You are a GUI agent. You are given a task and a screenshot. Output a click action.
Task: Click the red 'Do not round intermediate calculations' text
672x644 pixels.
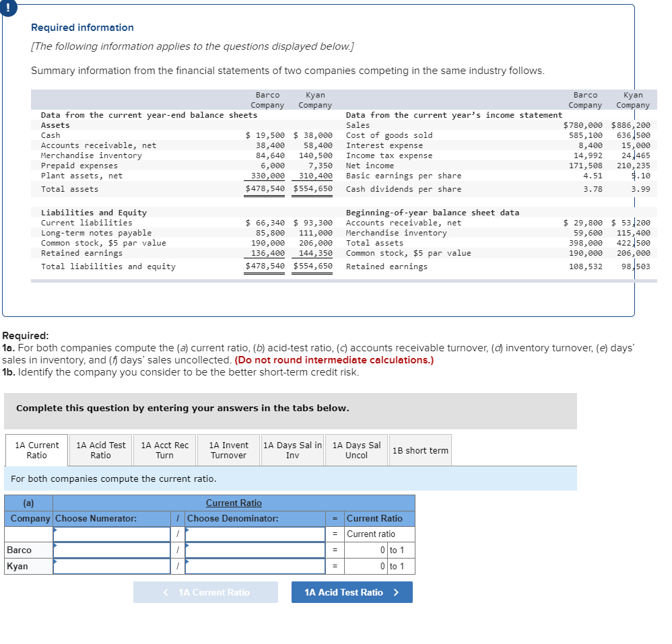pos(334,360)
